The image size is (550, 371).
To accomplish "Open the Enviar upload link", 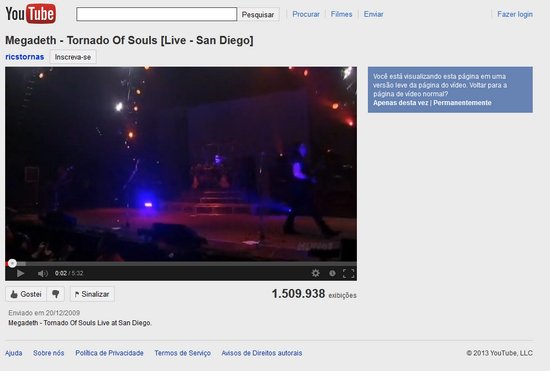I will point(373,14).
